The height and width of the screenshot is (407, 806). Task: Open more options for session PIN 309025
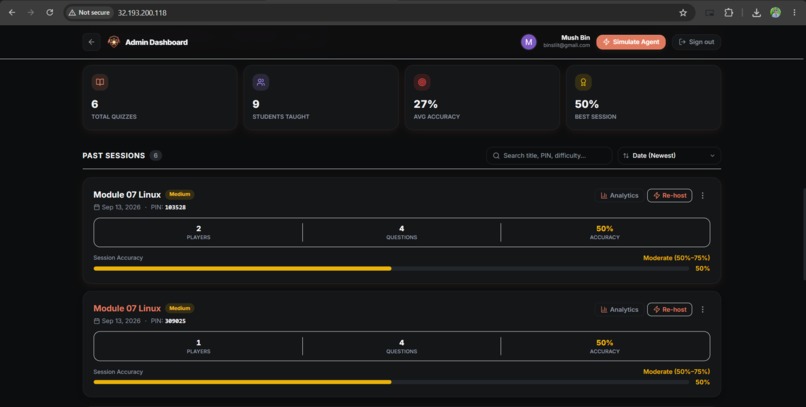(x=702, y=309)
